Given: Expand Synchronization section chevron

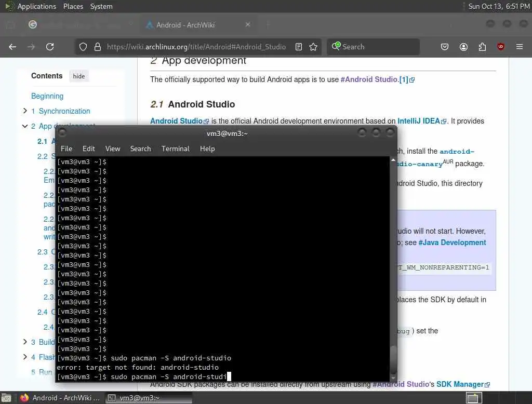Looking at the screenshot, I should (x=25, y=111).
